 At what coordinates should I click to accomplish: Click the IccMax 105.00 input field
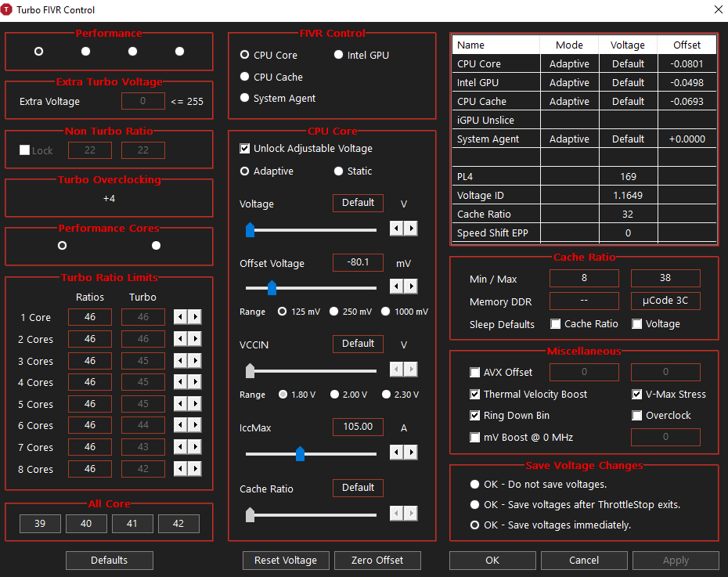tap(358, 427)
